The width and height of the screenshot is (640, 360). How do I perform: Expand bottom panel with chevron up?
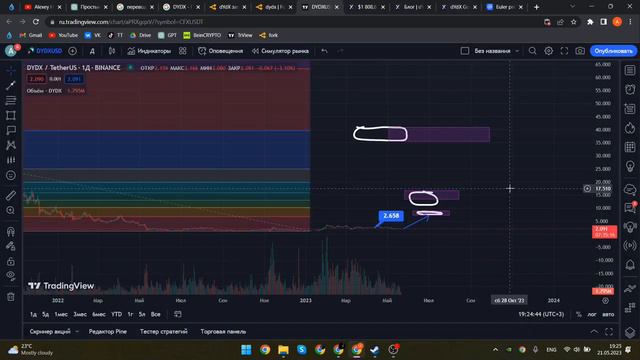[594, 331]
